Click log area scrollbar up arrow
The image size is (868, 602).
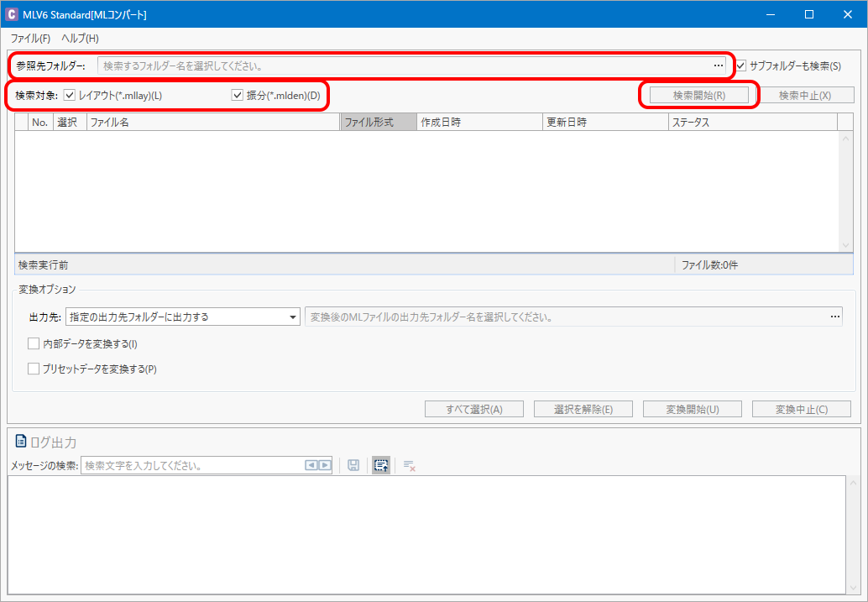(x=853, y=483)
